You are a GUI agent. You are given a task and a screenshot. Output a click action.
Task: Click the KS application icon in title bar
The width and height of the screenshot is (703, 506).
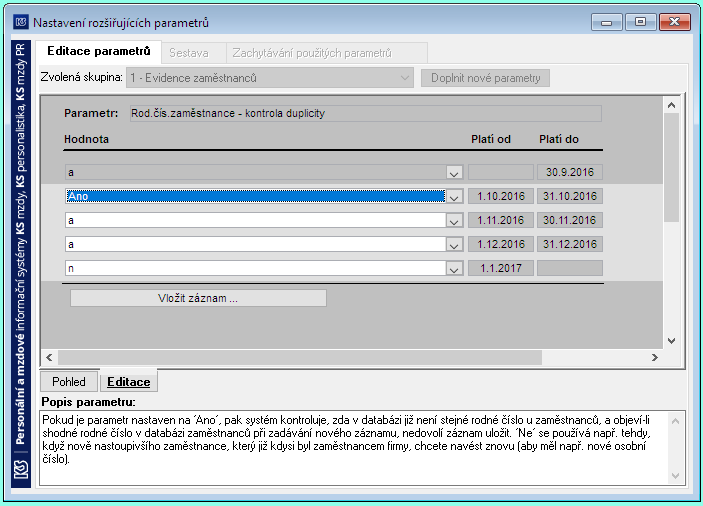pos(21,22)
